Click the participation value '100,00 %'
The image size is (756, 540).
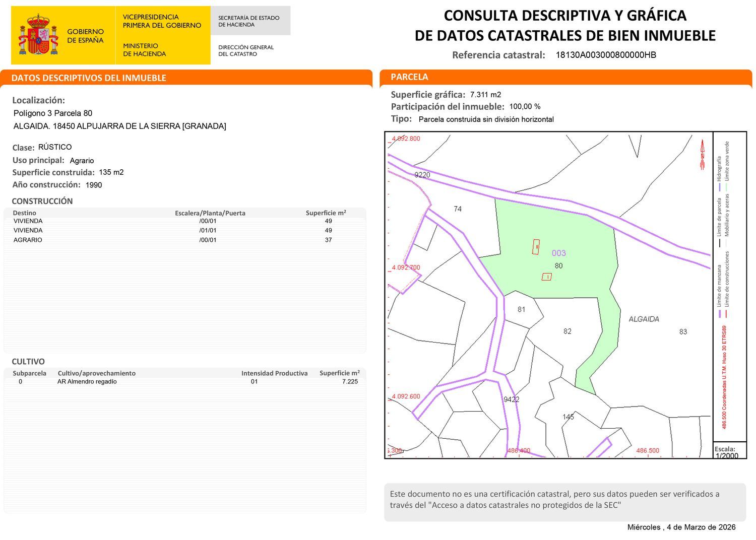(525, 107)
